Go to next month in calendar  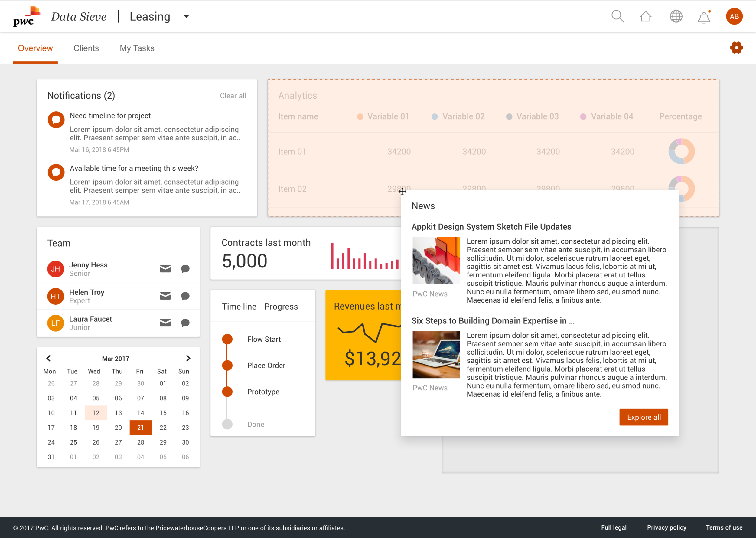tap(188, 359)
